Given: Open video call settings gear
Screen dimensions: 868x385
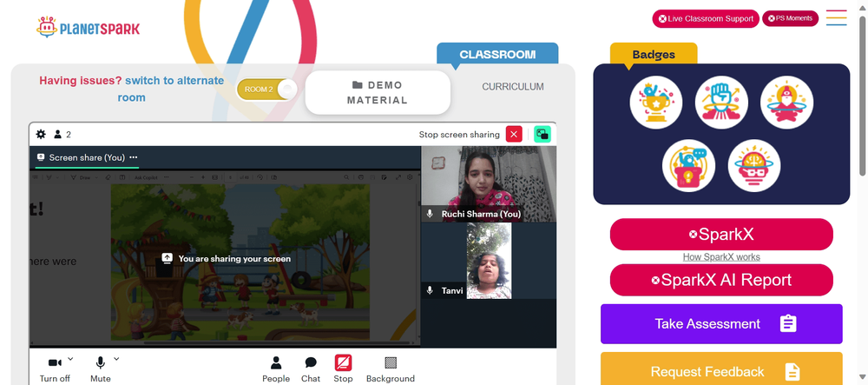Looking at the screenshot, I should click(x=41, y=134).
